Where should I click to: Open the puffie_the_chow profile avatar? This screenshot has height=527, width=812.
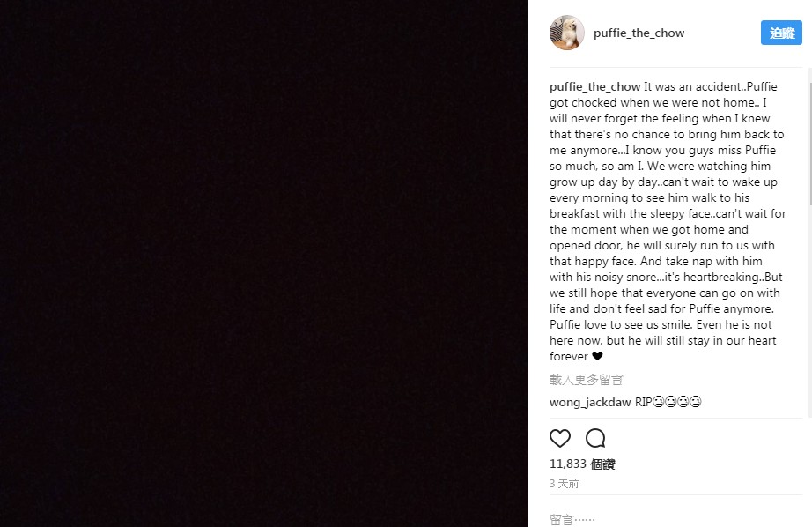click(x=567, y=33)
